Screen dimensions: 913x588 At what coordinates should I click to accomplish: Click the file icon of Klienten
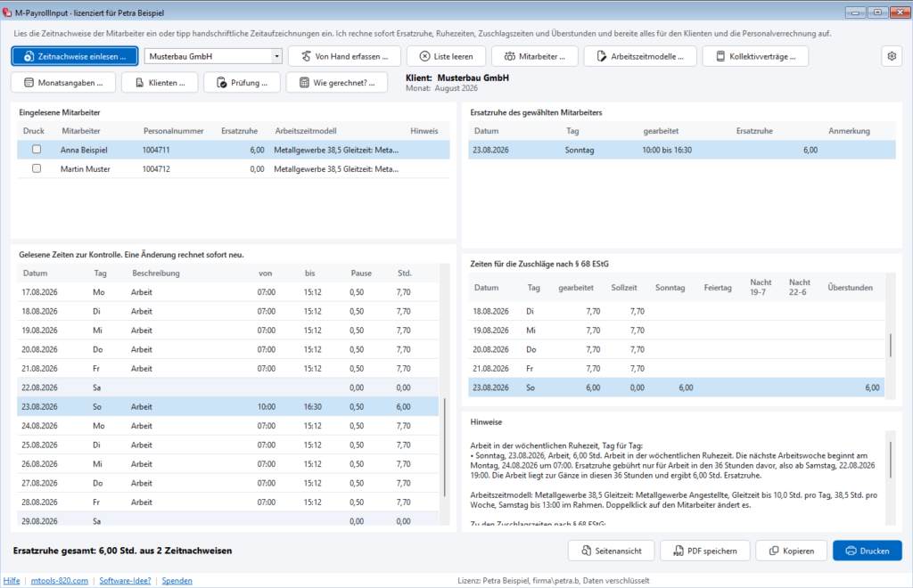click(x=140, y=83)
